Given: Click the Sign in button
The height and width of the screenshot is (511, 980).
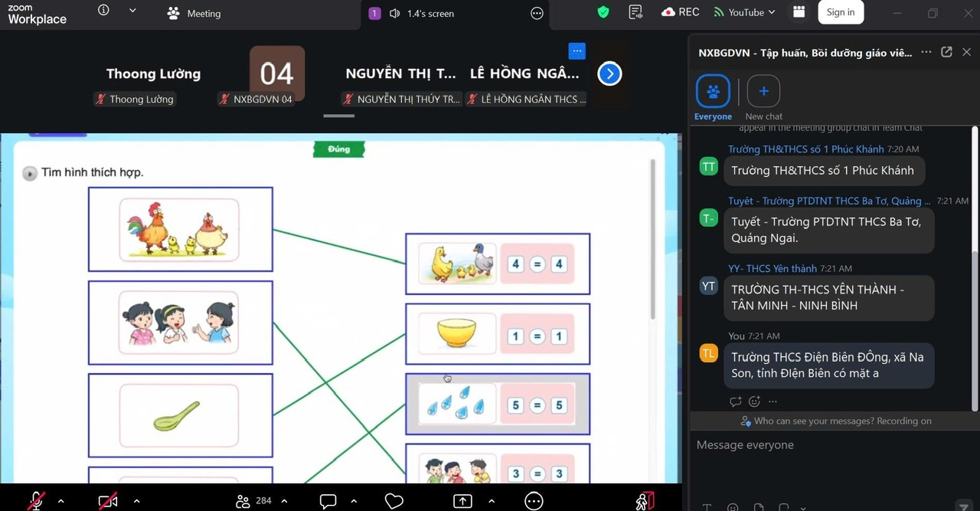Looking at the screenshot, I should click(841, 12).
